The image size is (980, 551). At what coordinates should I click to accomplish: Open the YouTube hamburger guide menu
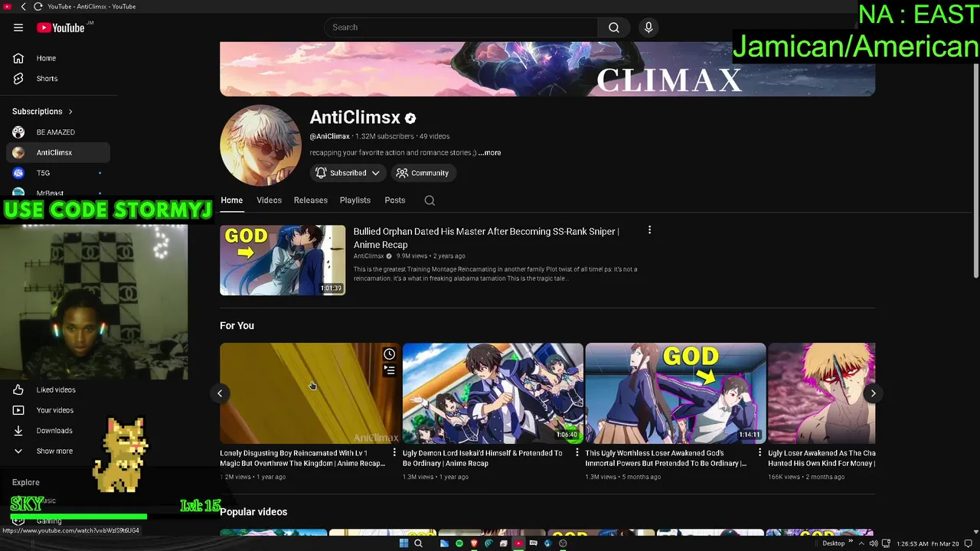[18, 28]
